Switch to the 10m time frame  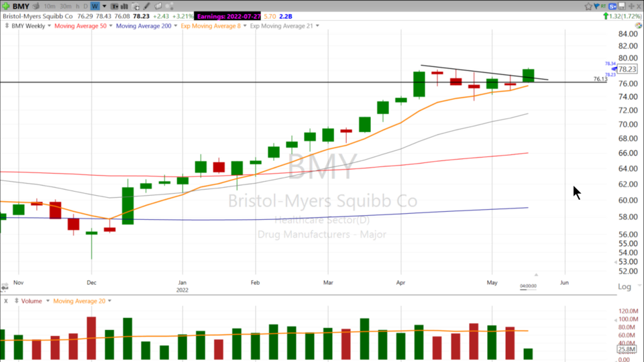pos(50,6)
